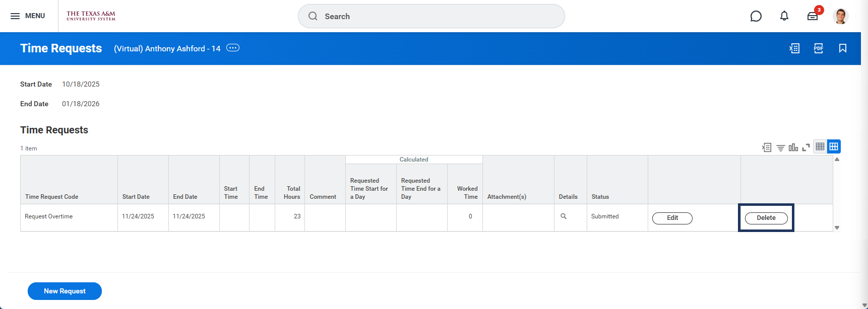Open the chat assistant icon

(756, 16)
